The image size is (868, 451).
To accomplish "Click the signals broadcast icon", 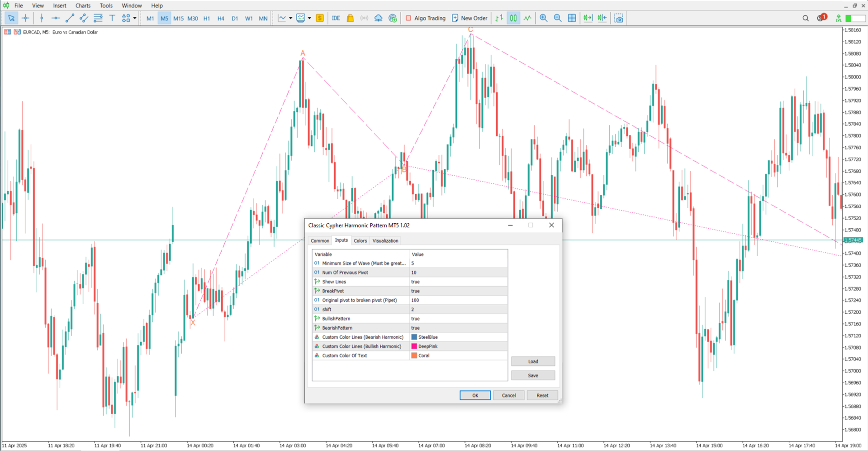I will (364, 18).
